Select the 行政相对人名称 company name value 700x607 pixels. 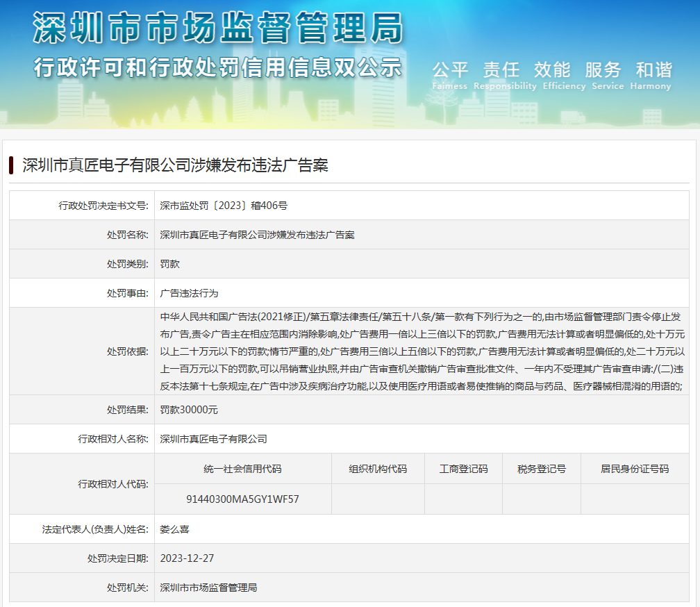click(213, 439)
